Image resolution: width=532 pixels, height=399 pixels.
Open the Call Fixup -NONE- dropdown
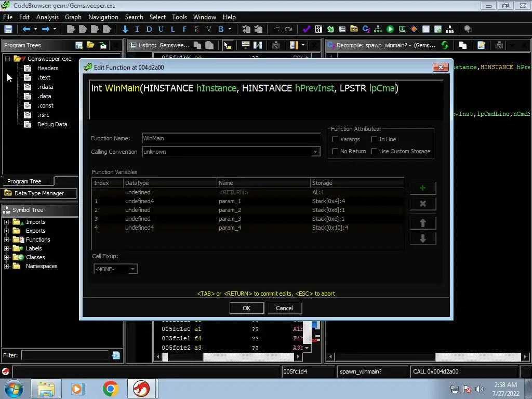click(x=115, y=269)
